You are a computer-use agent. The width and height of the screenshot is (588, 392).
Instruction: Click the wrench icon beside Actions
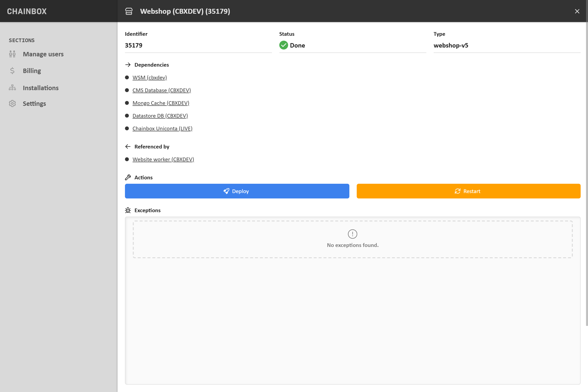(x=128, y=177)
